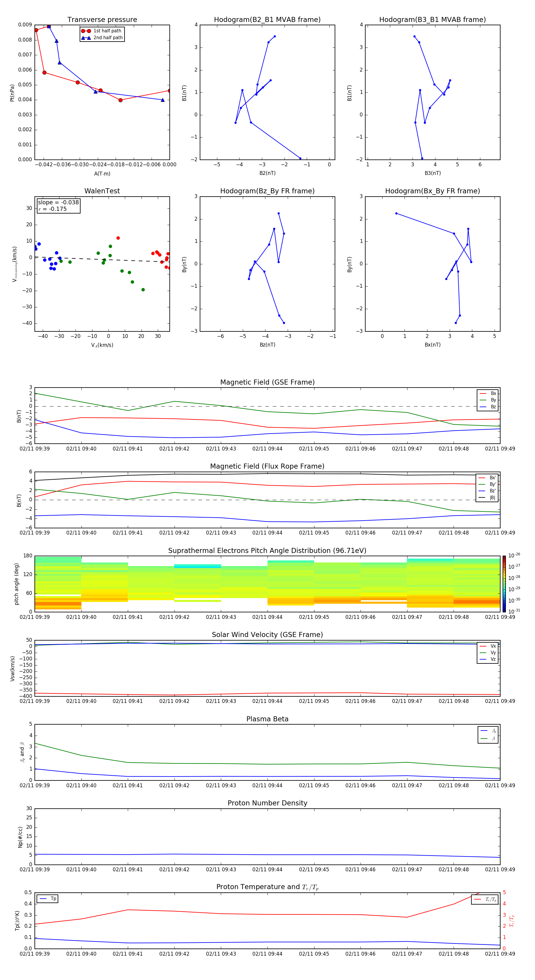Click the WalenTest 'VA(km/s)' x-axis label
Screen dimensions: 535x980
102,345
